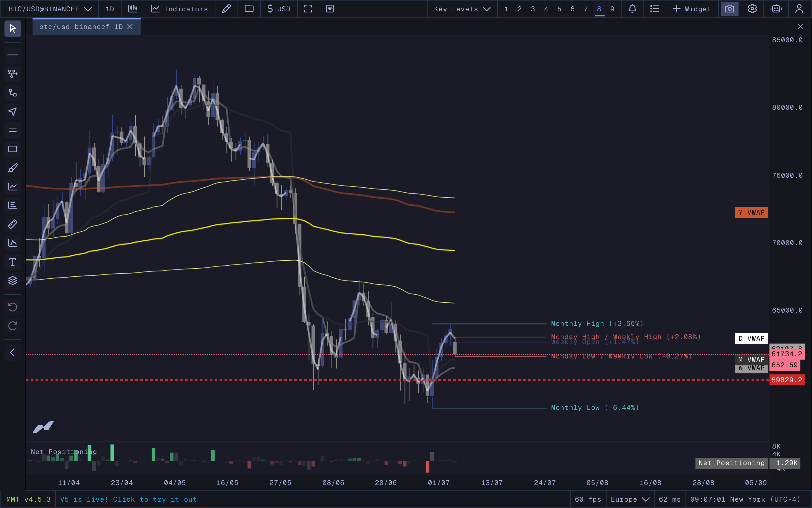Image resolution: width=812 pixels, height=508 pixels.
Task: Open the Europe server region dropdown
Action: click(x=630, y=499)
